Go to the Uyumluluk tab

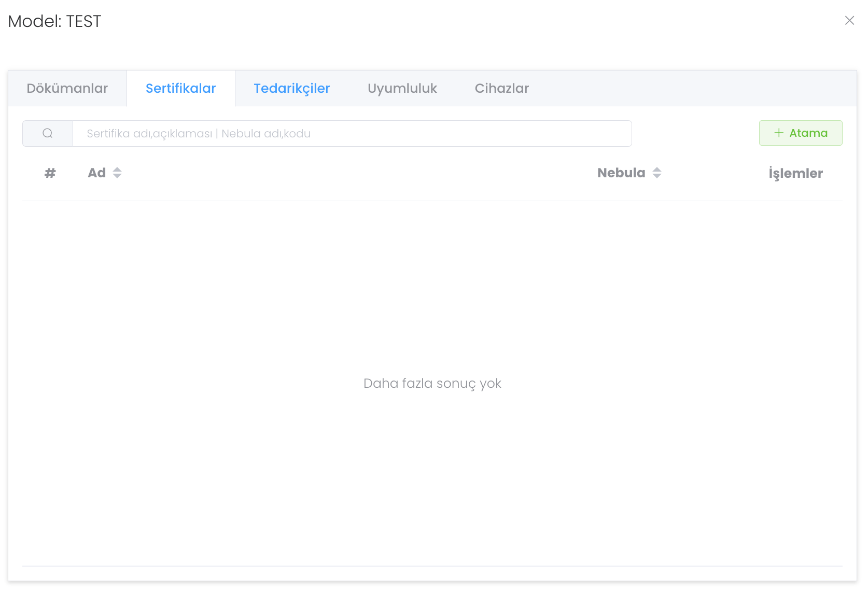[402, 89]
